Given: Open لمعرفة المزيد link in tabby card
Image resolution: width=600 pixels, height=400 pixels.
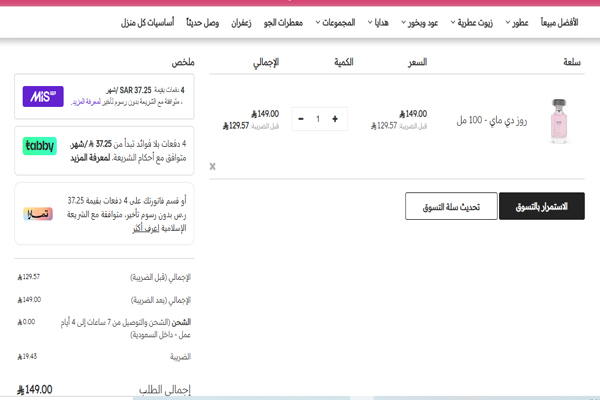Looking at the screenshot, I should 90,158.
